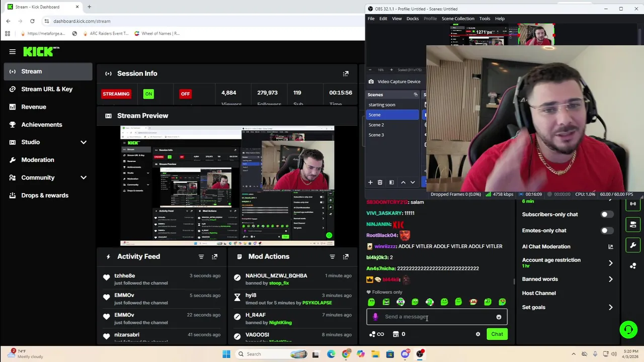Screen dimensions: 644x362
Task: Reload the Kick dashboard page
Action: tap(32, 21)
